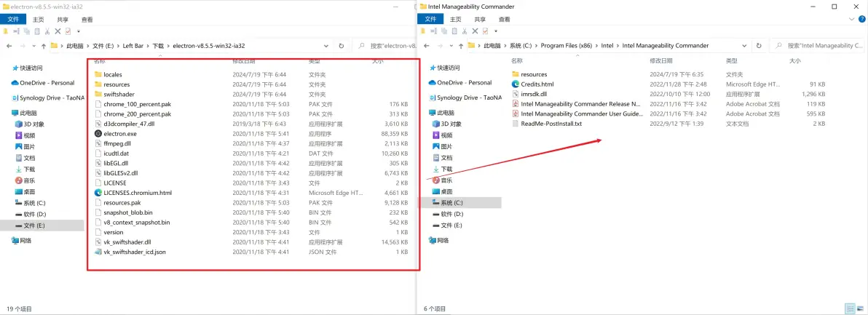Select the vk_swiftshader_icd.json file
The height and width of the screenshot is (315, 868).
click(134, 252)
